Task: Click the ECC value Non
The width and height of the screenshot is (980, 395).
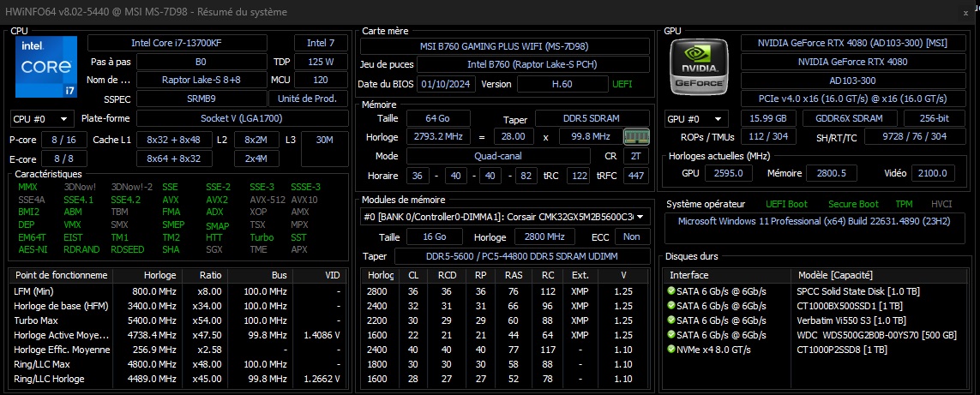Action: pyautogui.click(x=632, y=236)
